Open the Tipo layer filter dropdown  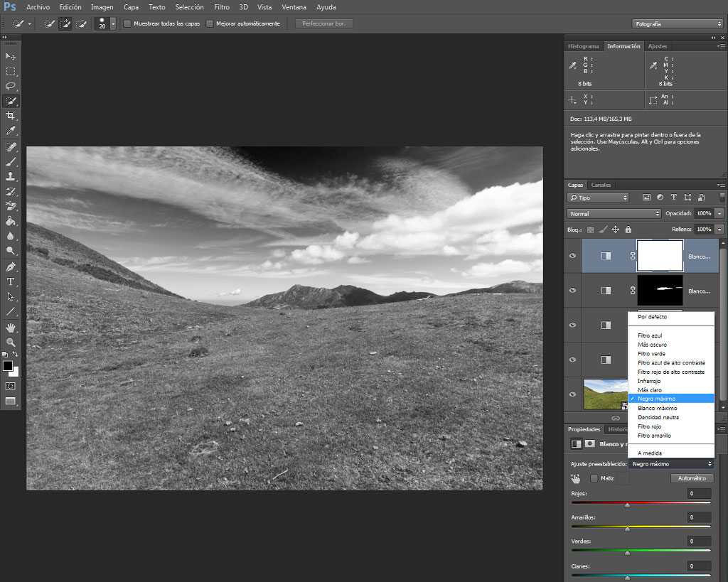tap(597, 198)
